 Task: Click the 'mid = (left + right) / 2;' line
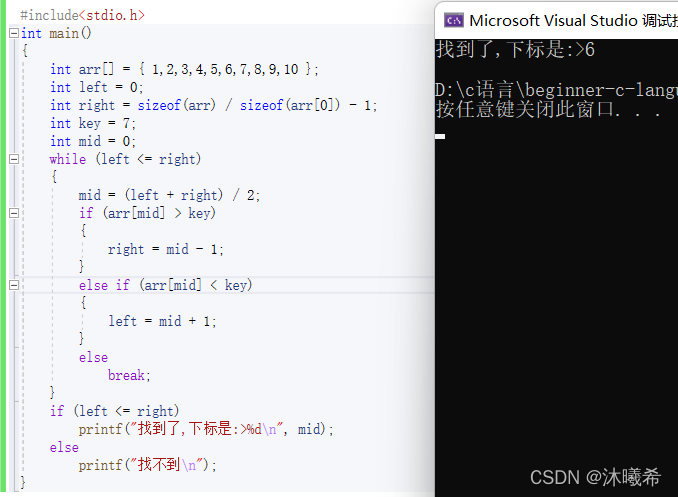(x=169, y=195)
